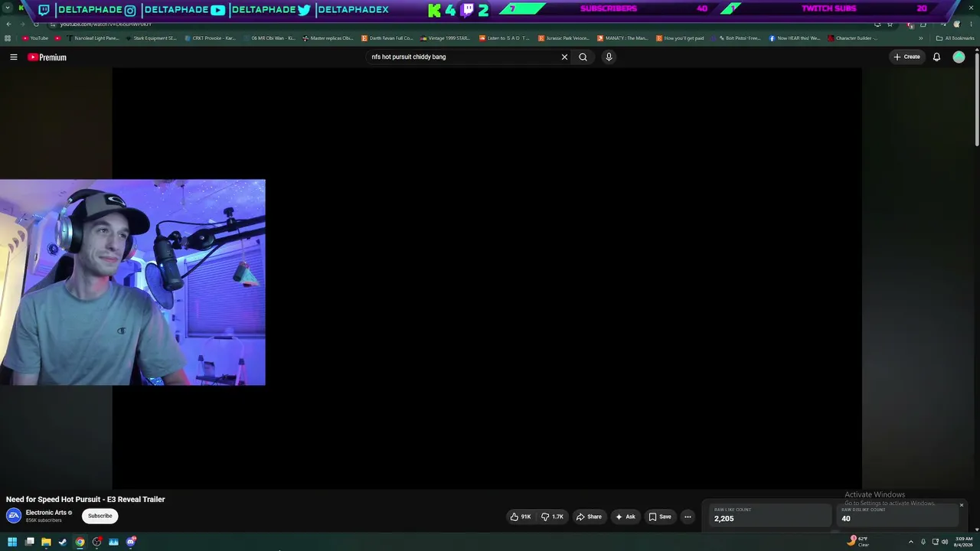Screen dimensions: 980x551
Task: Click the Ask button
Action: pos(626,517)
